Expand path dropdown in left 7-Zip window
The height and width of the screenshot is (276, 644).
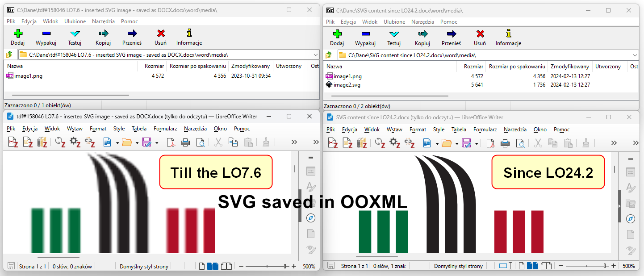[x=316, y=54]
